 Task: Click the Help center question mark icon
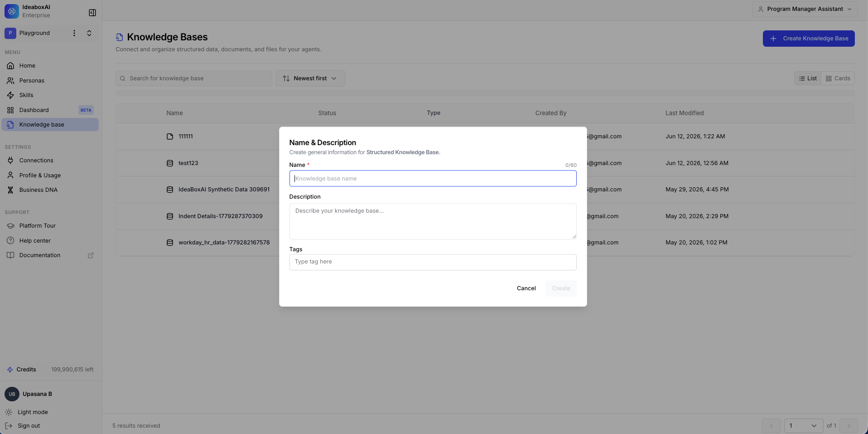pyautogui.click(x=10, y=241)
